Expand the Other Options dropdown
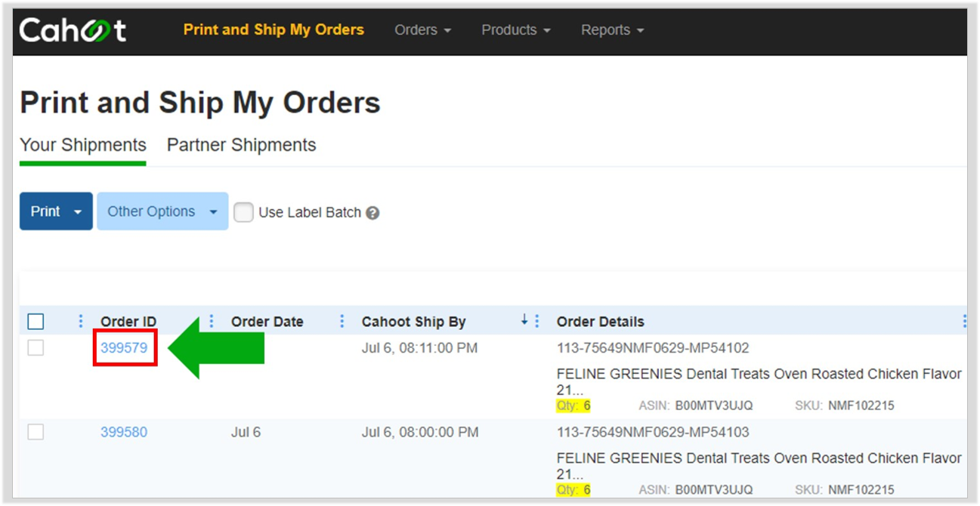 tap(162, 211)
